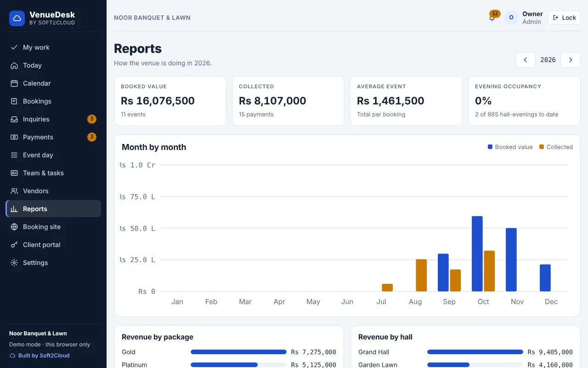Click the Calendar icon in sidebar

[14, 83]
